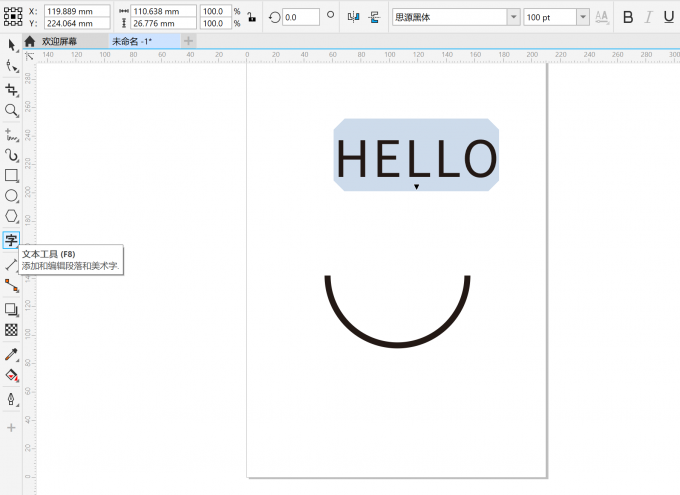Click the object height field
The height and width of the screenshot is (495, 680).
pos(163,23)
